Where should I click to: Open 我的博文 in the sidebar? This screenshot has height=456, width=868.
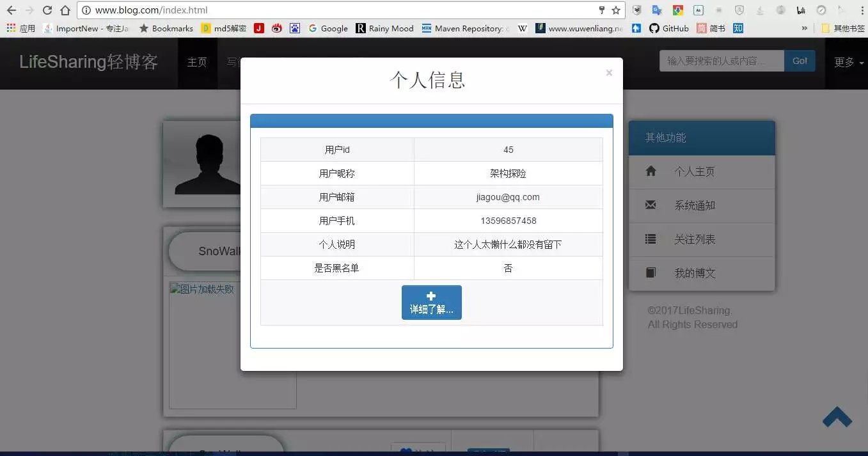702,273
